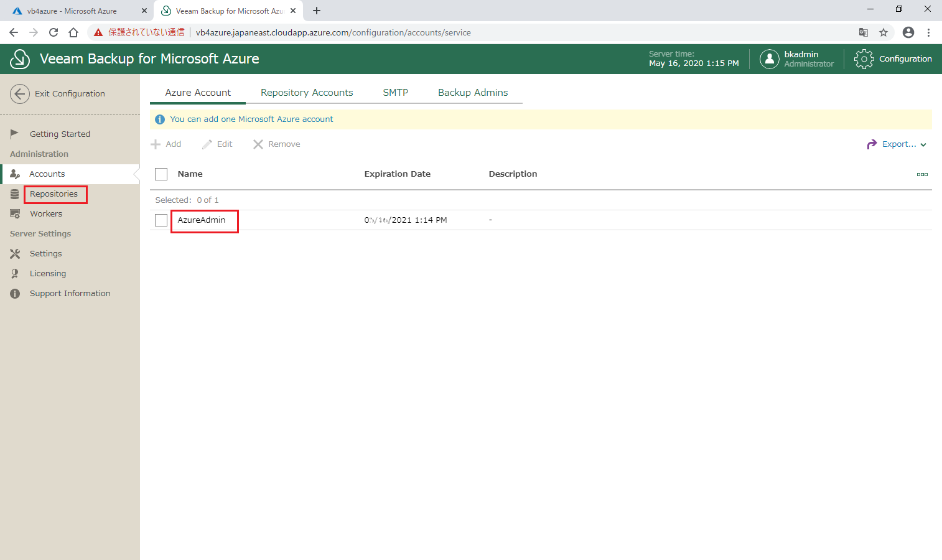
Task: Sort by the Name column header
Action: [190, 174]
